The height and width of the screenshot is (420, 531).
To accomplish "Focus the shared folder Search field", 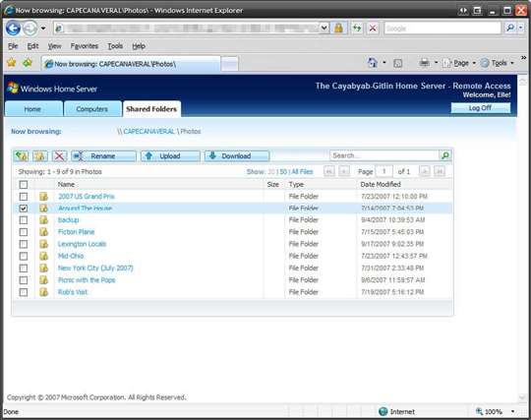I will tap(384, 155).
